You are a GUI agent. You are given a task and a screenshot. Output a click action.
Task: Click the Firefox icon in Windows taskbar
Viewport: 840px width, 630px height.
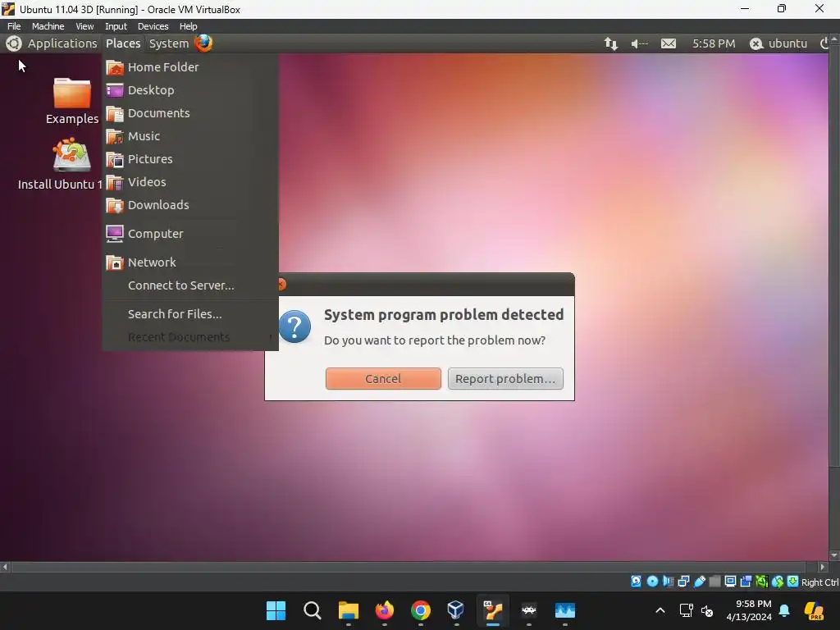pos(384,610)
